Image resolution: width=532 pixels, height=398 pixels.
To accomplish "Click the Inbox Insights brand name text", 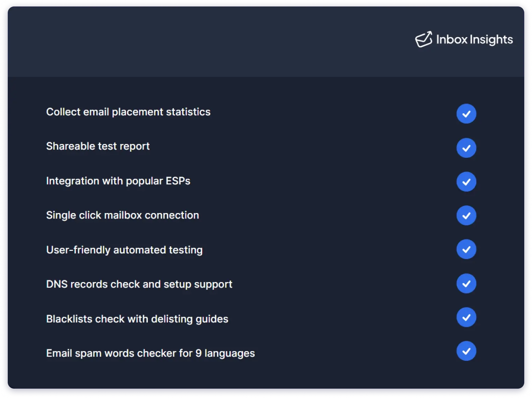I will (474, 40).
